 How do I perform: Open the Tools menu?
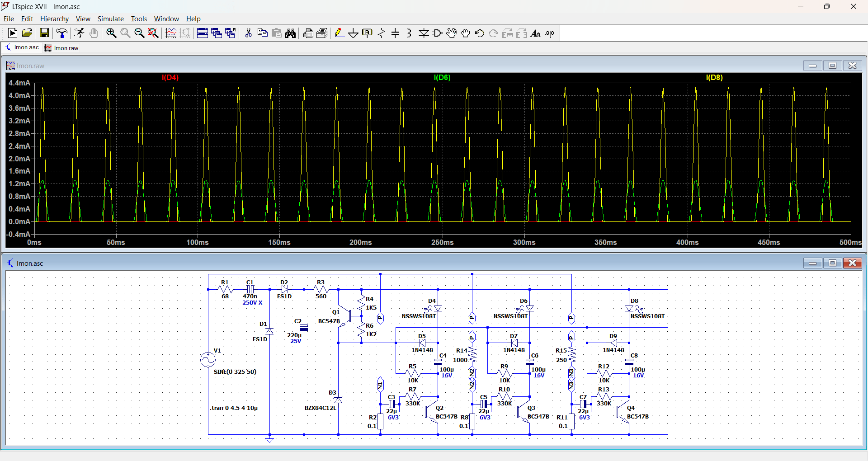pyautogui.click(x=139, y=19)
